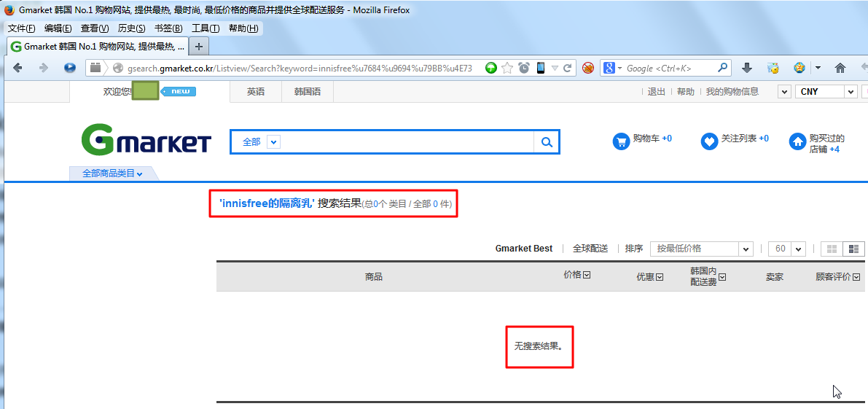The width and height of the screenshot is (868, 409).
Task: Bookmark page with the star icon
Action: click(507, 68)
